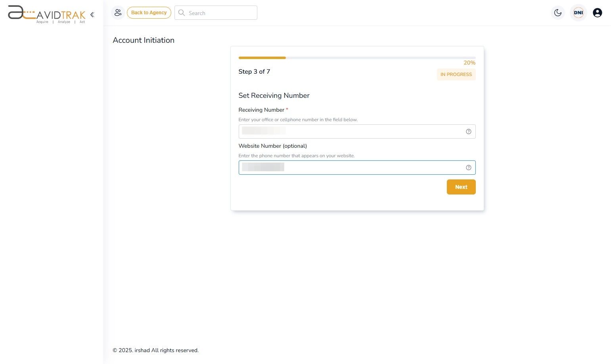
Task: Focus the Receiving Number input field
Action: tap(349, 131)
